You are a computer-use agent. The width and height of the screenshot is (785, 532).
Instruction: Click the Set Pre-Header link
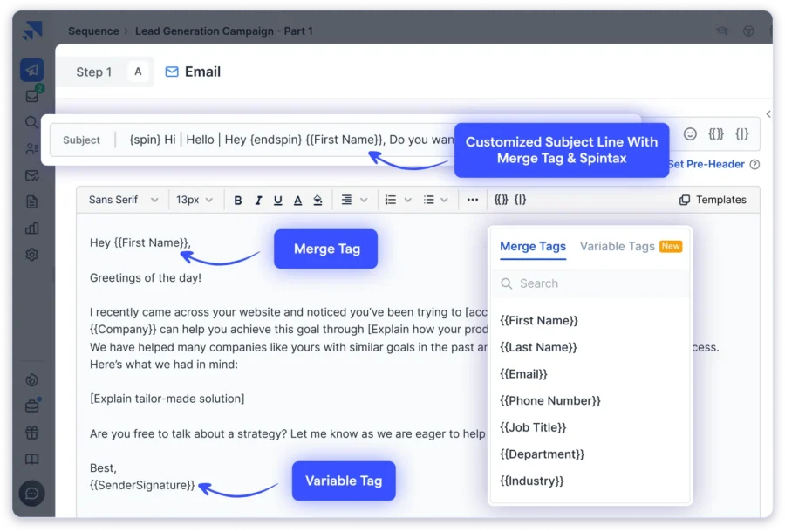coord(706,164)
